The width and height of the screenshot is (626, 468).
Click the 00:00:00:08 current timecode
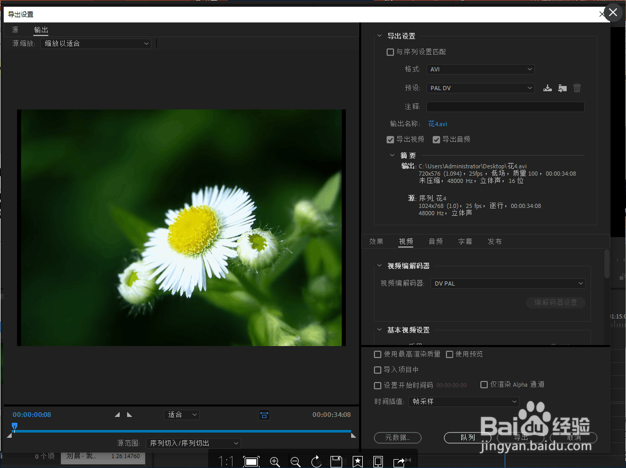pos(32,414)
